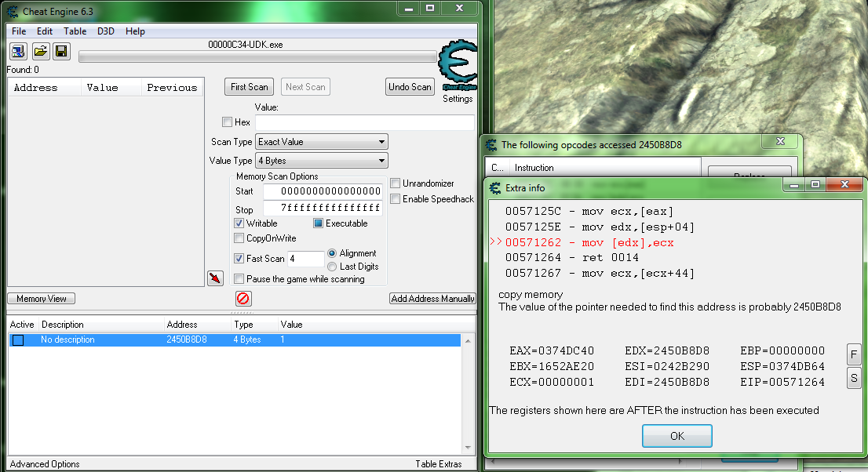868x472 pixels.
Task: Open the Scan Type dropdown
Action: pyautogui.click(x=322, y=142)
